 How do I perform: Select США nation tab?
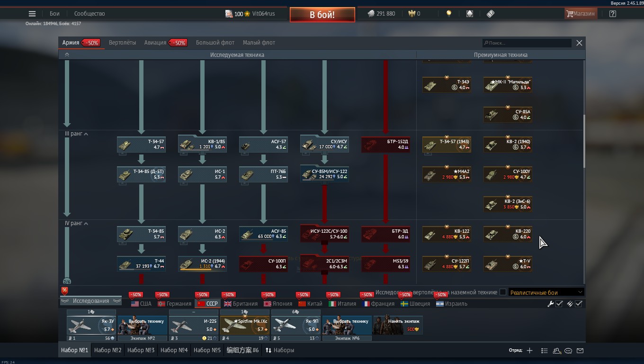[141, 304]
